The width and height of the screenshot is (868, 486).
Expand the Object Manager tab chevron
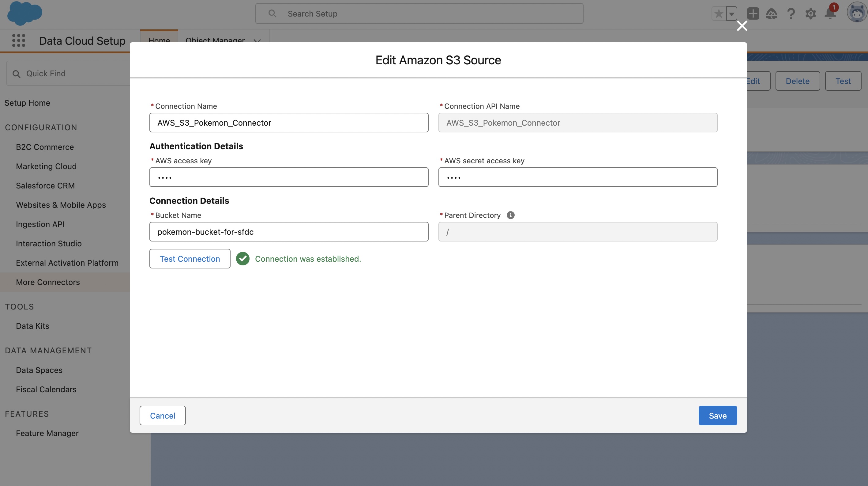point(257,40)
